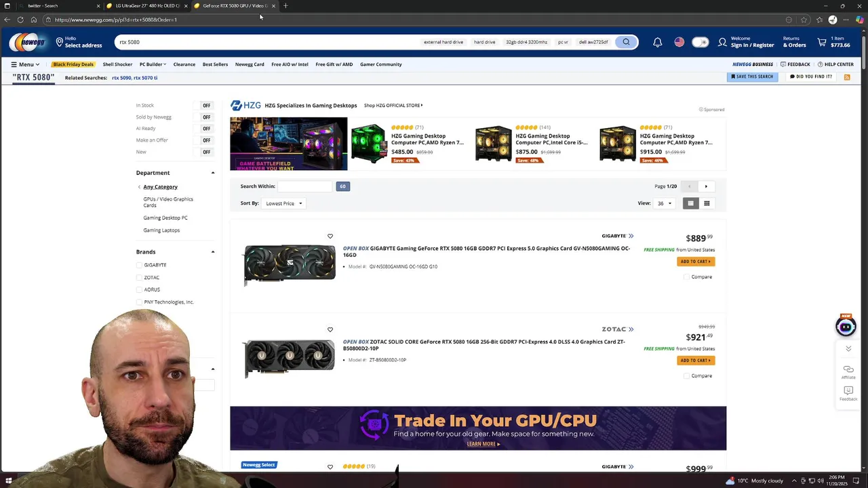Screen dimensions: 868x488
Task: Open the weather widget on taskbar
Action: [x=754, y=481]
